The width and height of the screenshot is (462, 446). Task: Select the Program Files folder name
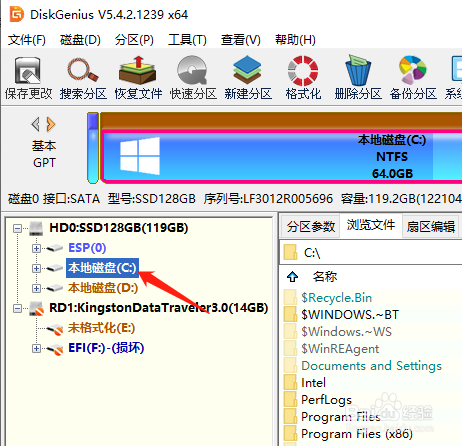(x=341, y=416)
